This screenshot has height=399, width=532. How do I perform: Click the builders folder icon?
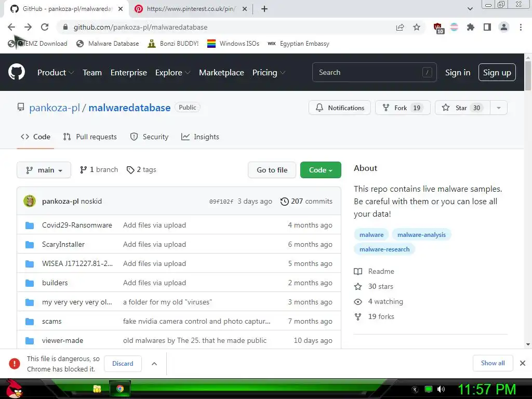pos(30,283)
